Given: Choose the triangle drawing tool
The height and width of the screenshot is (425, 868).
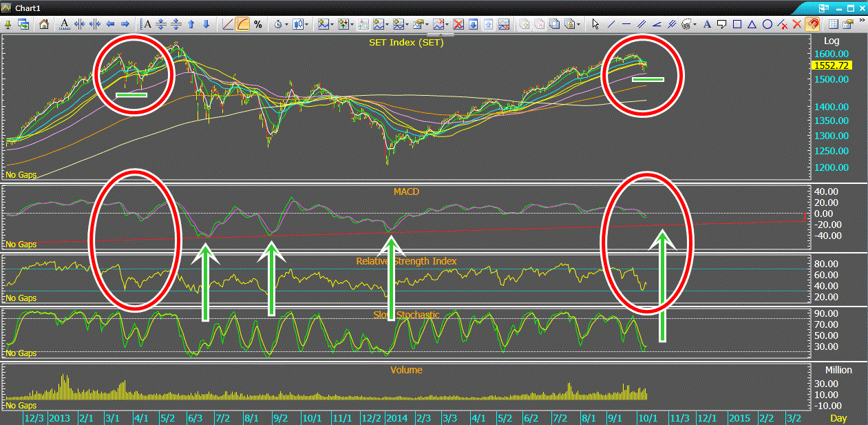Looking at the screenshot, I should pos(752,24).
